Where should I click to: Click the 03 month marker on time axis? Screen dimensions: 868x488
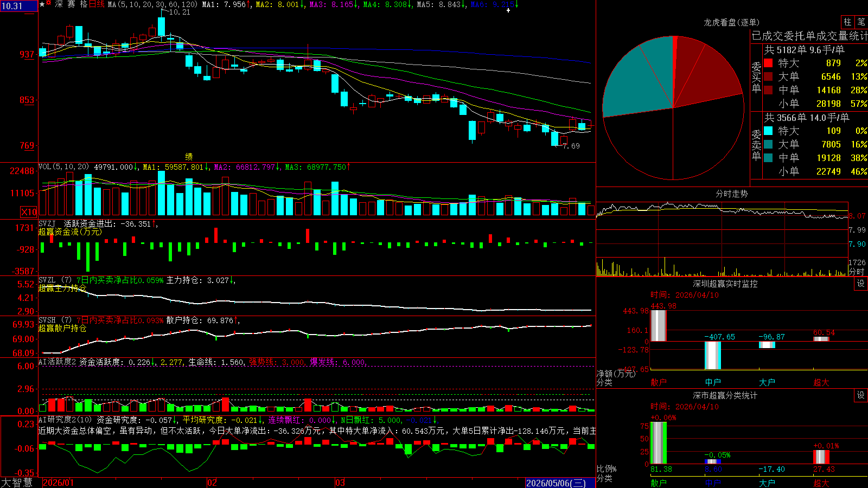pyautogui.click(x=340, y=483)
